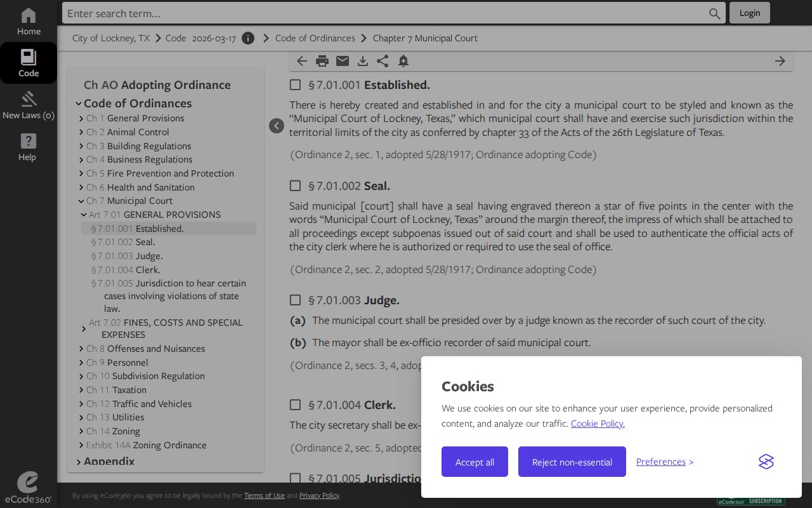This screenshot has height=508, width=812.
Task: Click the §7.01.001 Established heading
Action: coord(369,84)
